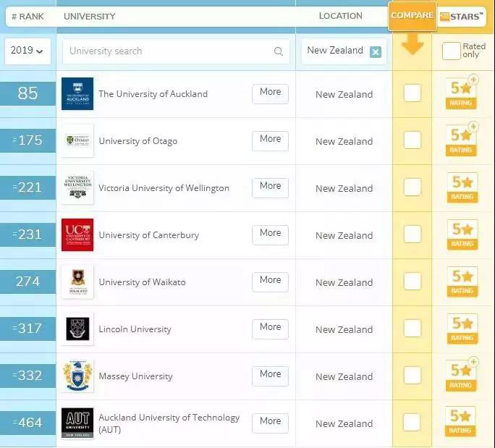The height and width of the screenshot is (448, 495).
Task: Tick compare checkbox for University of Waikato
Action: pyautogui.click(x=412, y=281)
